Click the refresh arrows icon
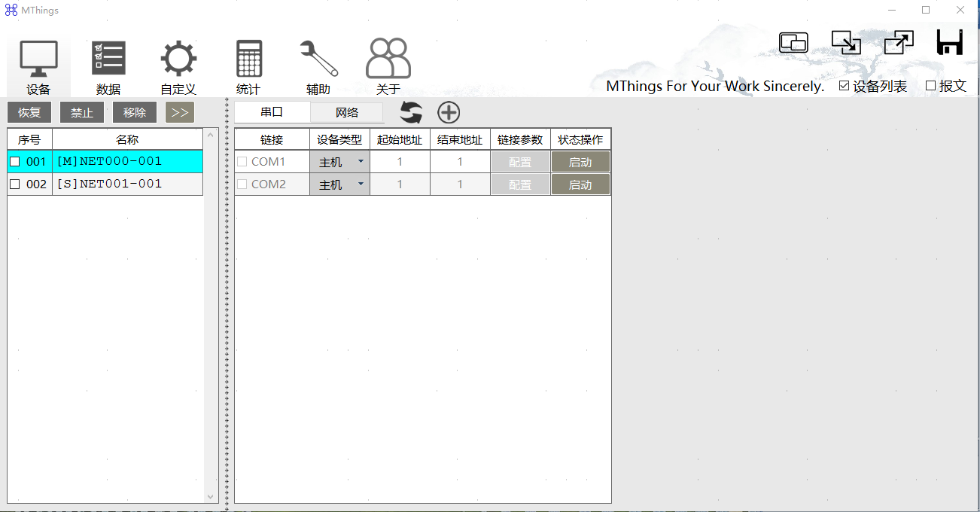The width and height of the screenshot is (980, 512). click(411, 113)
